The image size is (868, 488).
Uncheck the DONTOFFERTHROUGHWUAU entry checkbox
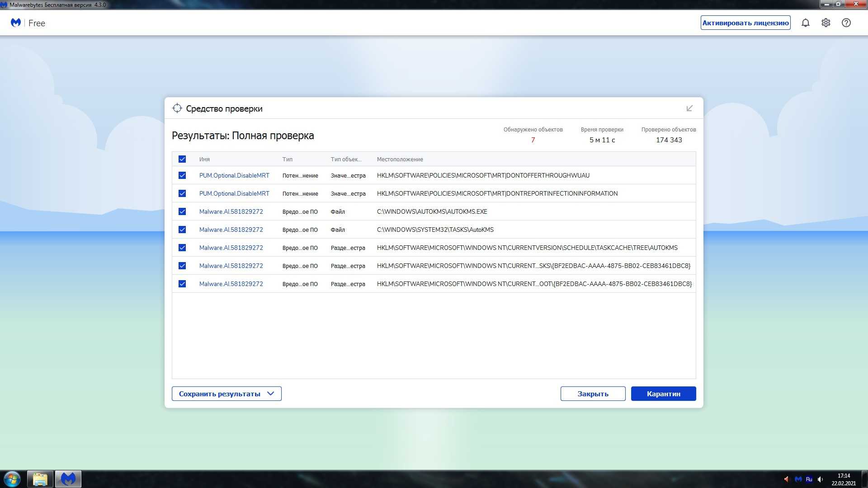(x=182, y=175)
